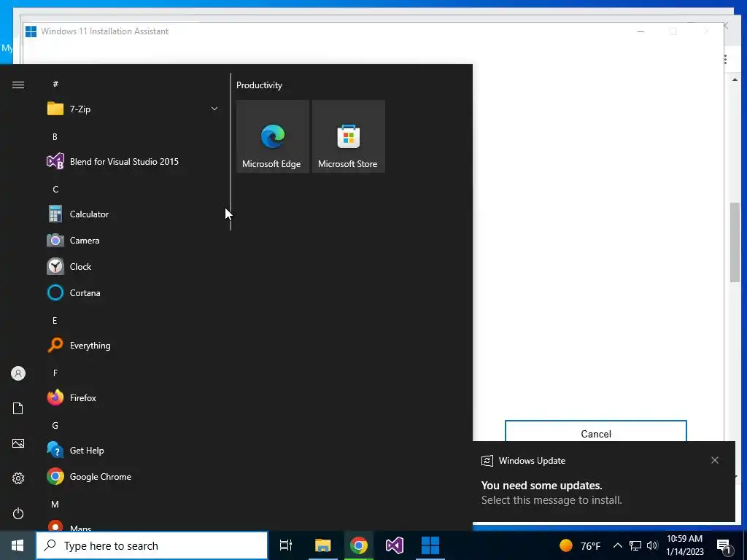
Task: Open the Action Center notifications icon
Action: click(724, 545)
